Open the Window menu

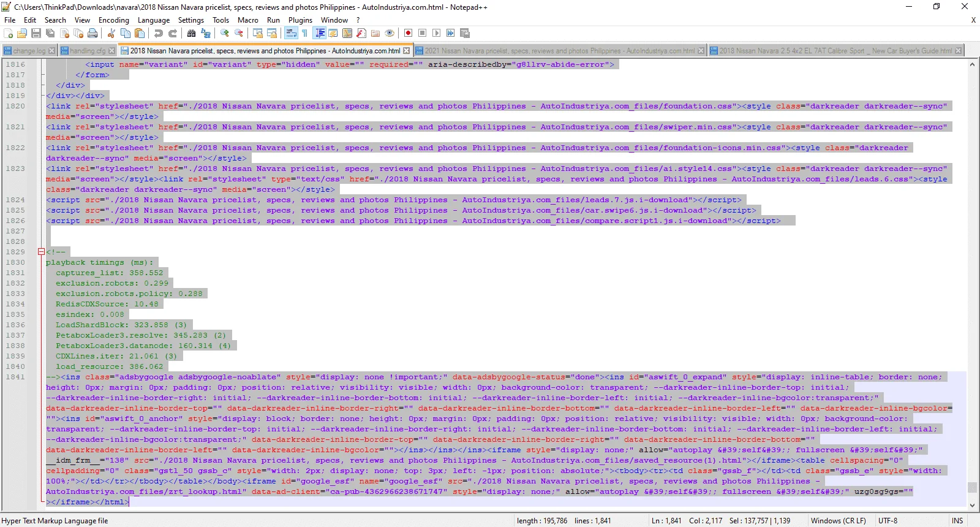[334, 20]
